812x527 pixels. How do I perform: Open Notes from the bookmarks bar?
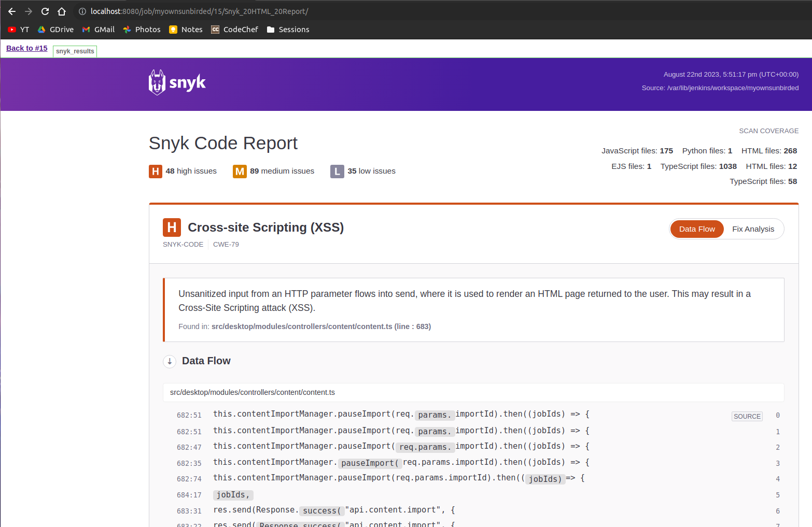[x=185, y=30]
